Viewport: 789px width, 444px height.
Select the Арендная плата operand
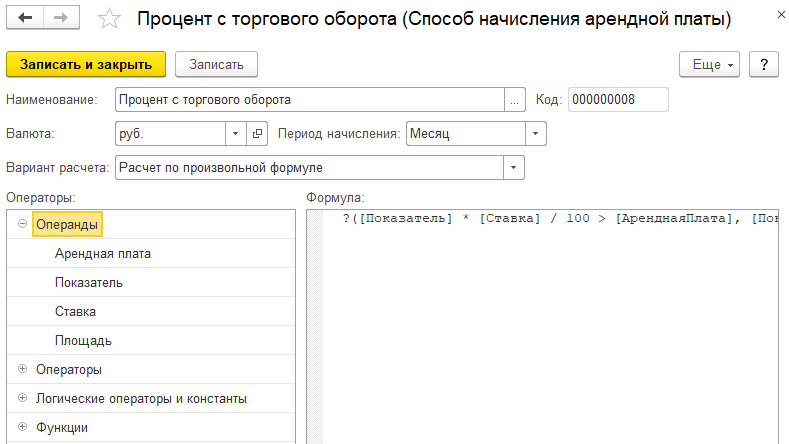coord(103,254)
